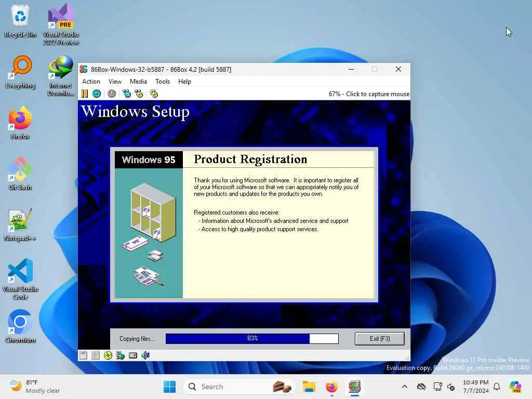
Task: Click the Windows Setup title text
Action: click(x=136, y=112)
